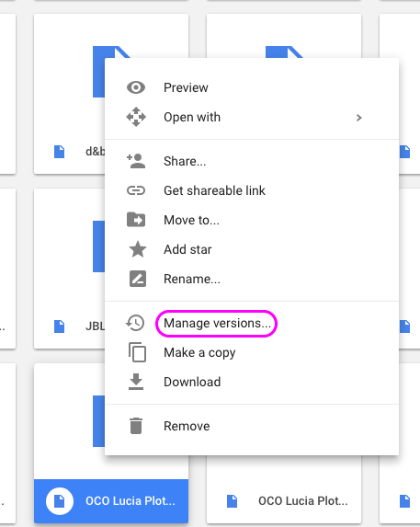
Task: Select the unselected OCO Lucia Plot file
Action: click(284, 500)
